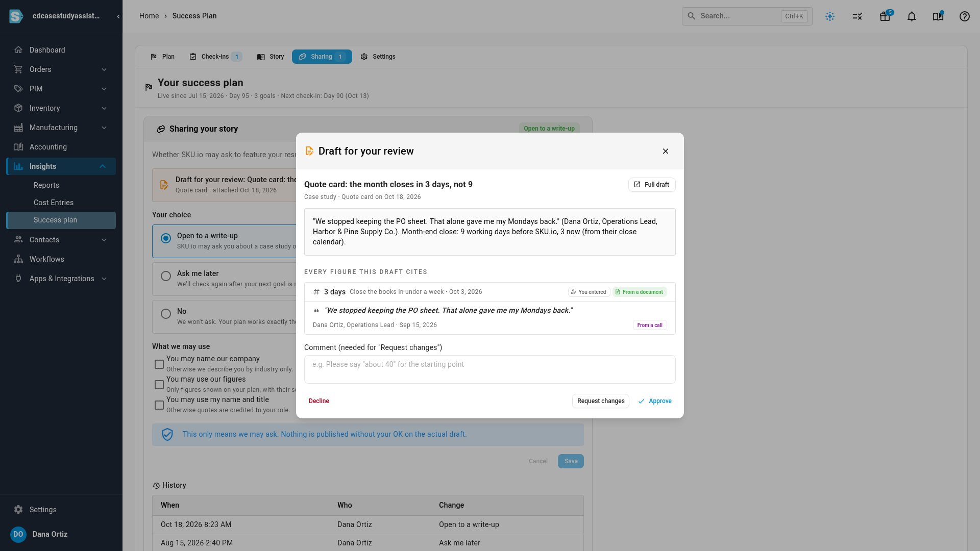Open the documentation book icon
The width and height of the screenshot is (980, 551).
(938, 16)
